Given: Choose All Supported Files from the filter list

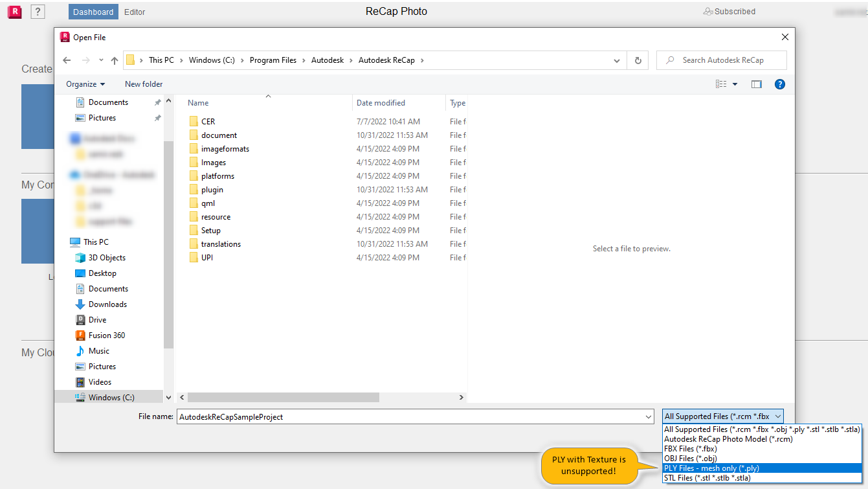Looking at the screenshot, I should pyautogui.click(x=762, y=429).
